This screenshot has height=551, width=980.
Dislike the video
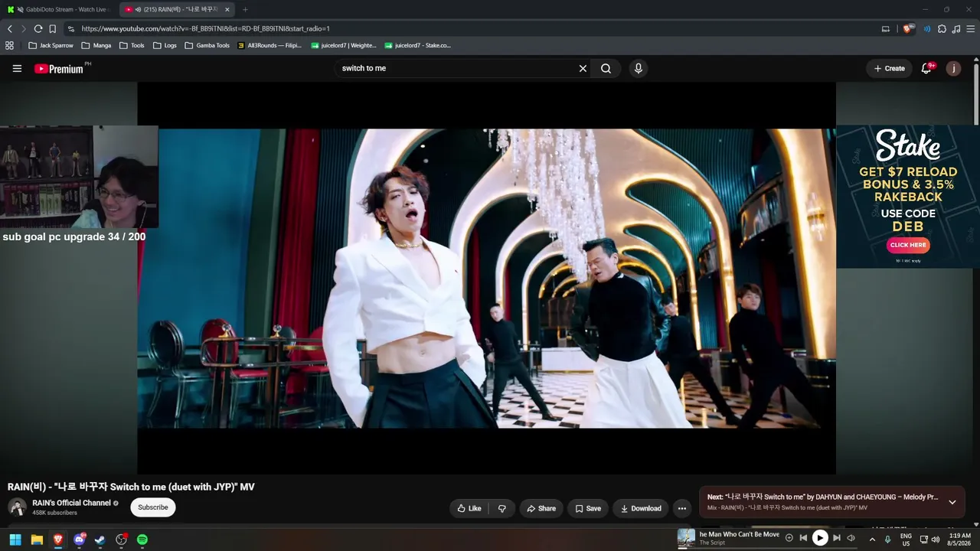pyautogui.click(x=502, y=508)
